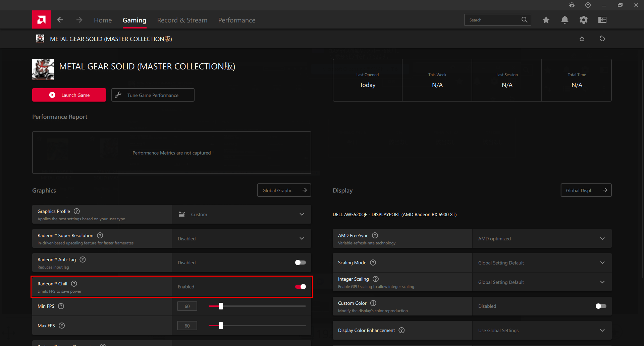This screenshot has height=346, width=644.
Task: Go back with the left arrow
Action: (x=60, y=20)
